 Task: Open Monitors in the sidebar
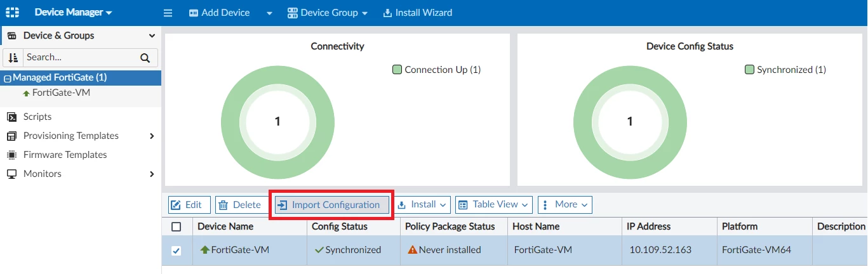coord(43,174)
